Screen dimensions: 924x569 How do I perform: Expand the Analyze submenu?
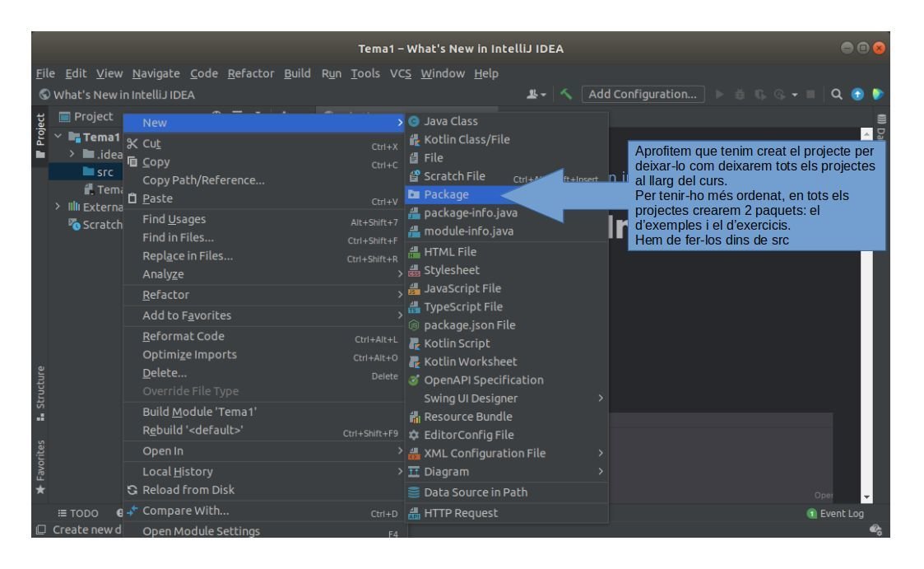263,274
